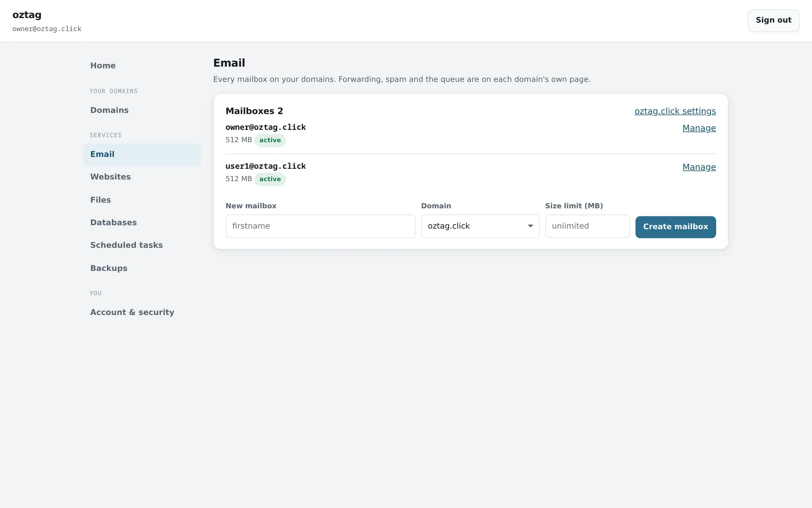The width and height of the screenshot is (812, 508).
Task: Open Account & security
Action: coord(142,312)
